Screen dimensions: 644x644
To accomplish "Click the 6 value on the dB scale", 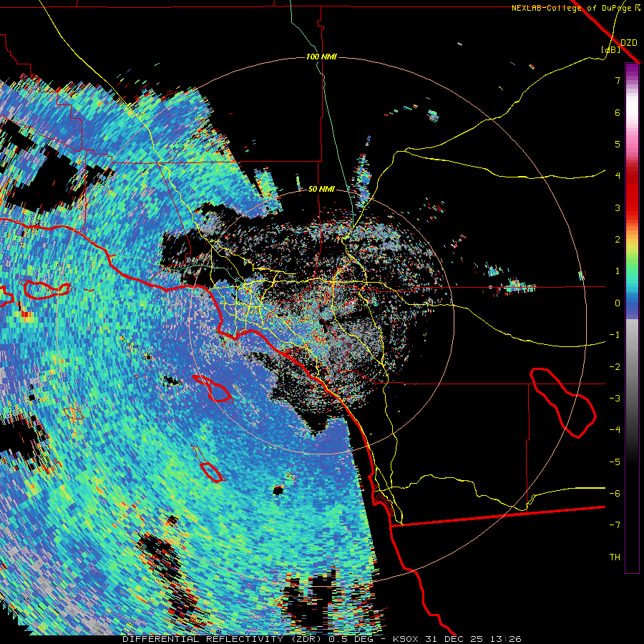I will (x=618, y=112).
